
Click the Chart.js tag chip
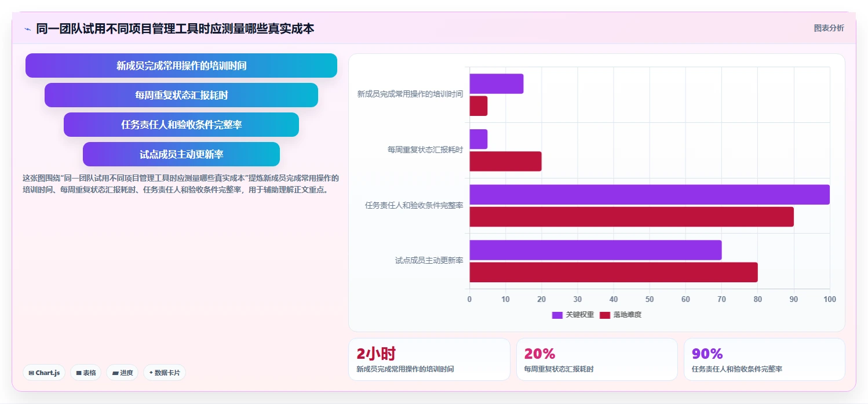click(x=44, y=373)
